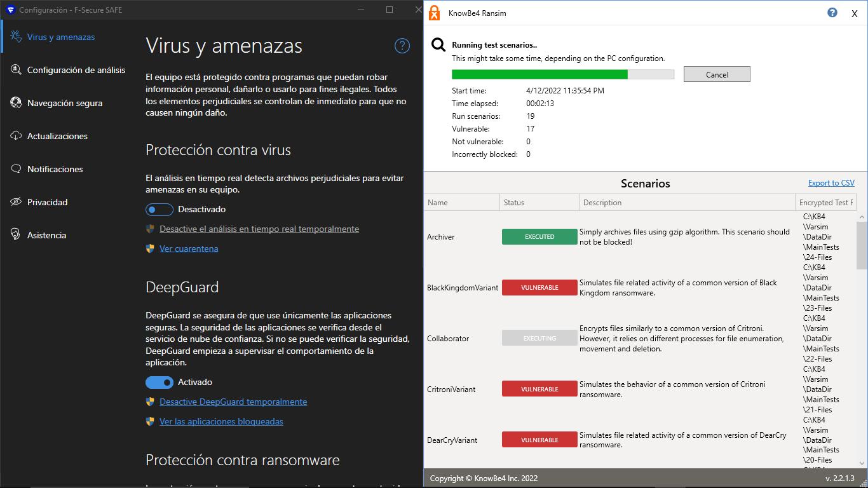Click the globe icon beside Navegación segura
868x488 pixels.
pos(16,103)
